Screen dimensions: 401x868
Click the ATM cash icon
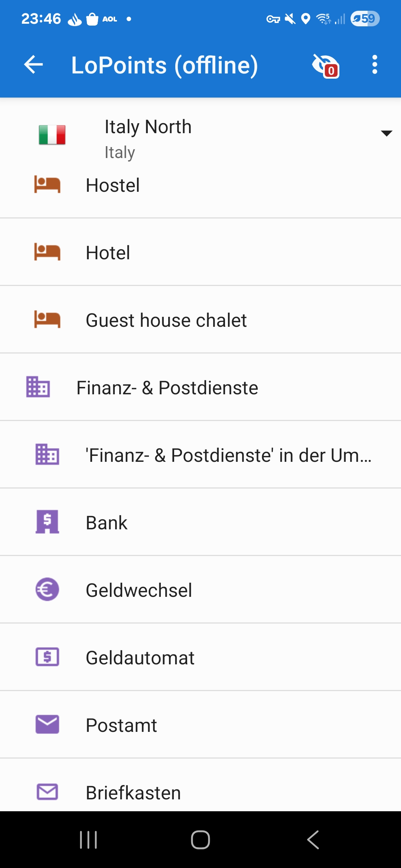[47, 657]
